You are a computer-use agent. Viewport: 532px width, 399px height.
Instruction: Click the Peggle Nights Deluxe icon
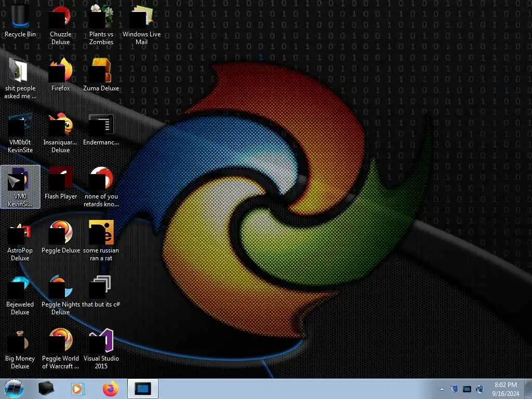60,295
